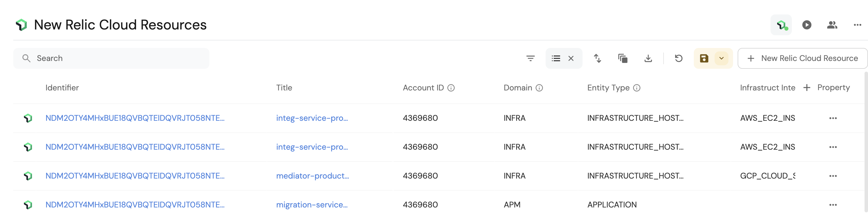Click the download export icon
This screenshot has width=868, height=219.
648,58
